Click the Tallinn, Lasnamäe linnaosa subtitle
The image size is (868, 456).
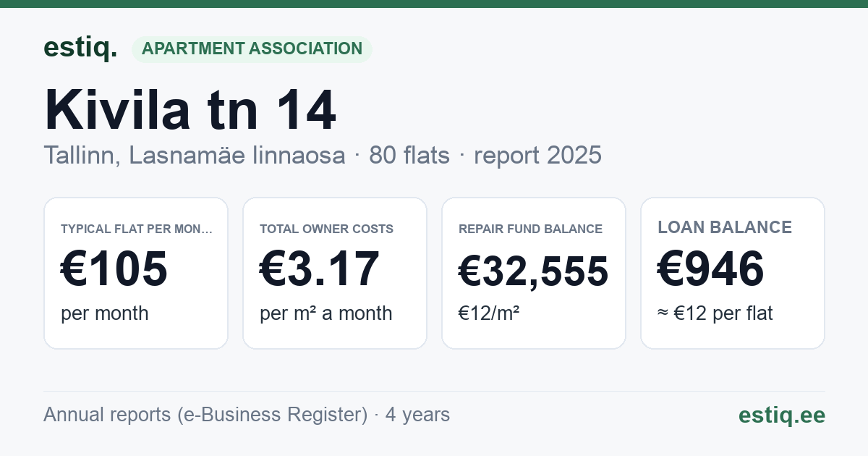194,155
